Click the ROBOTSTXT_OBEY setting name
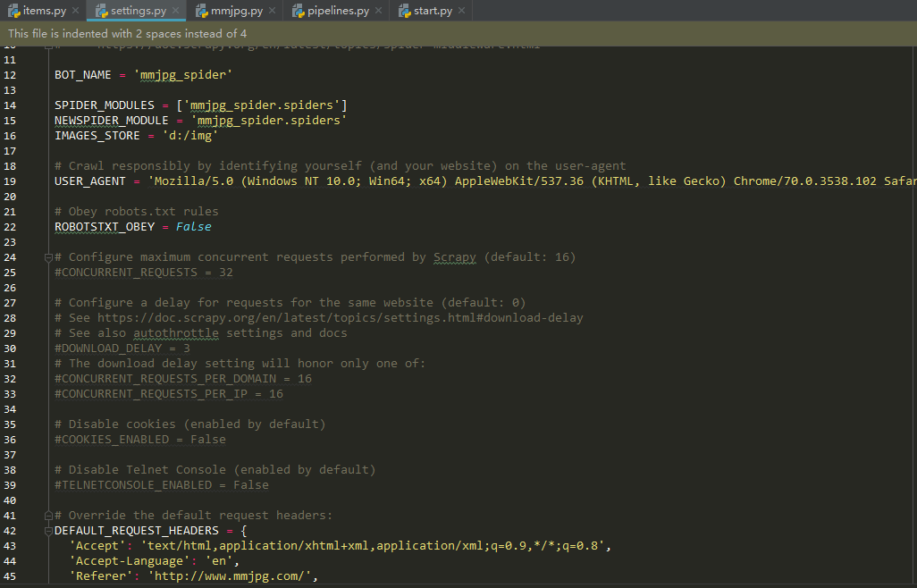 tap(104, 227)
